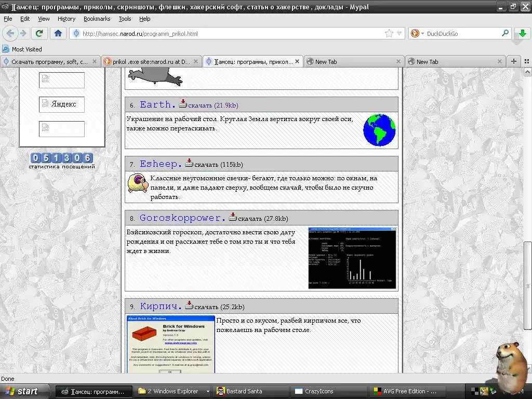Open the list-all-tabs grid button
Viewport: 532px width, 399px height.
[527, 61]
